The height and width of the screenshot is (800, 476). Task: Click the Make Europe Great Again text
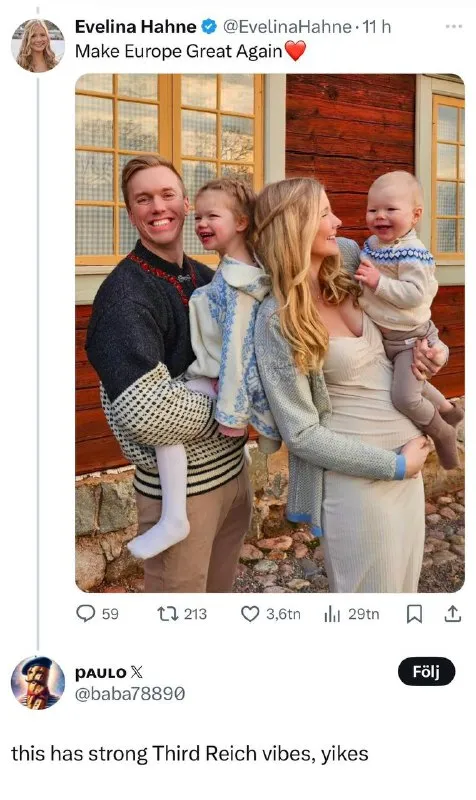point(179,52)
